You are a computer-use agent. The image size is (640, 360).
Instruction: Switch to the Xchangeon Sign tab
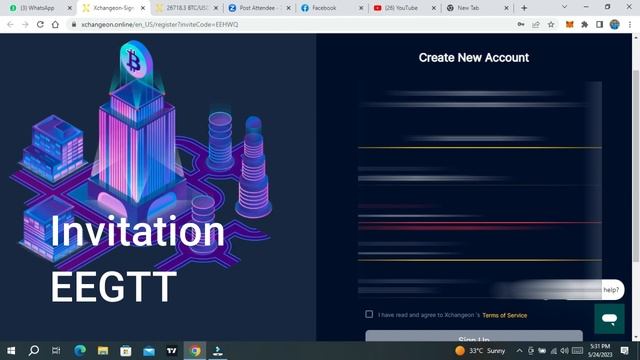point(113,8)
